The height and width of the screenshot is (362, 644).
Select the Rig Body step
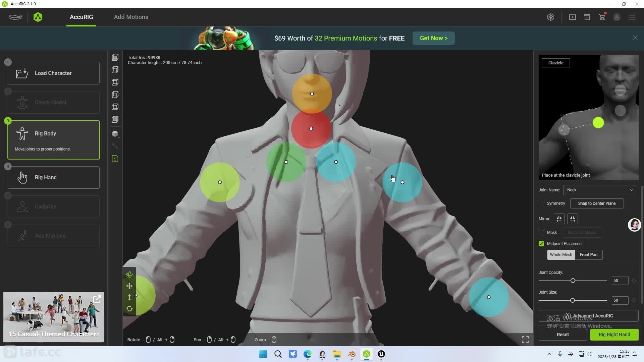[54, 140]
